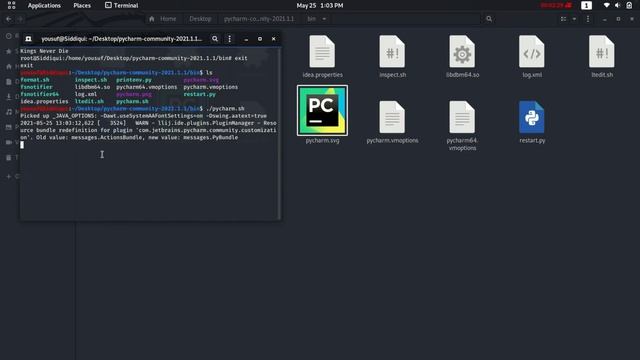Screen dimensions: 640x360
Task: Open the Places menu
Action: click(x=82, y=5)
